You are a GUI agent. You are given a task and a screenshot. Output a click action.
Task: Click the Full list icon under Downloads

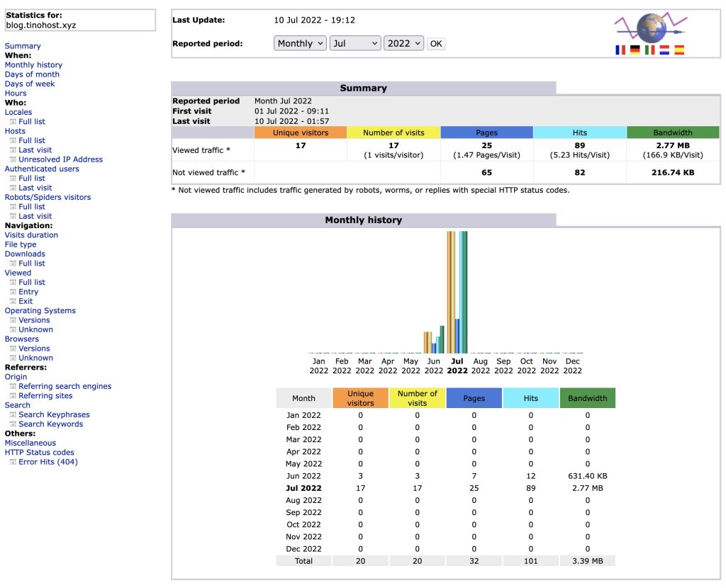(13, 264)
